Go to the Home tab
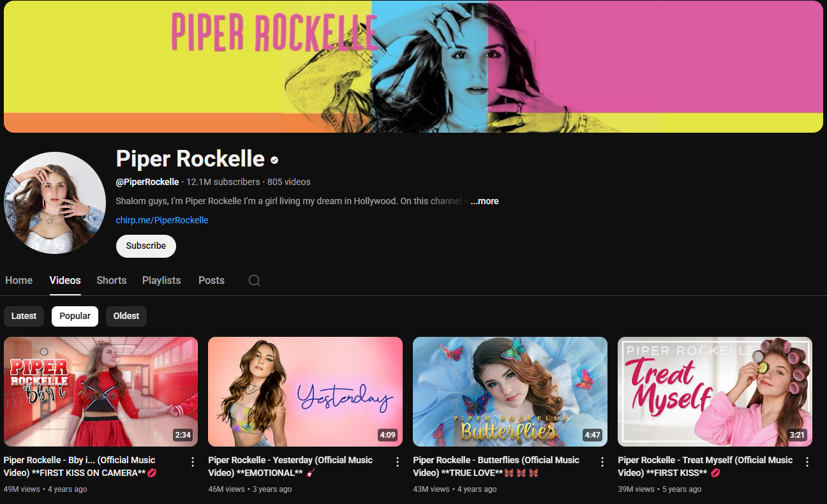Image resolution: width=827 pixels, height=504 pixels. click(x=19, y=280)
